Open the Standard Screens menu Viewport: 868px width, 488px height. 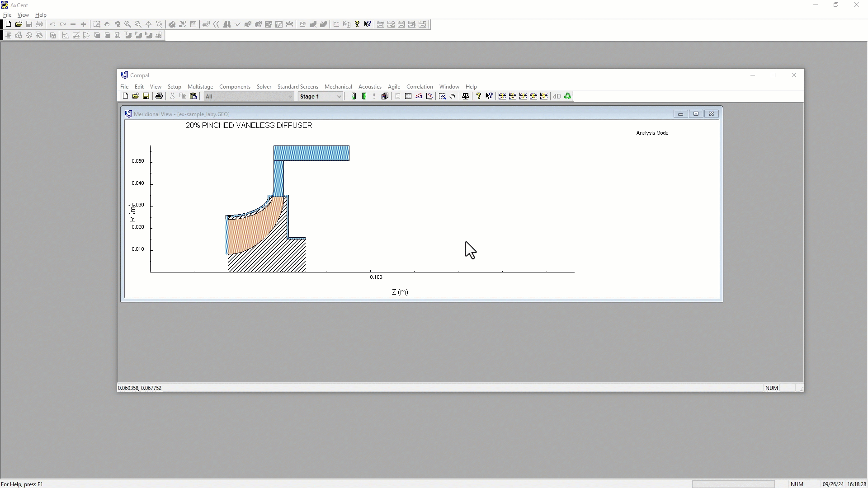click(297, 87)
